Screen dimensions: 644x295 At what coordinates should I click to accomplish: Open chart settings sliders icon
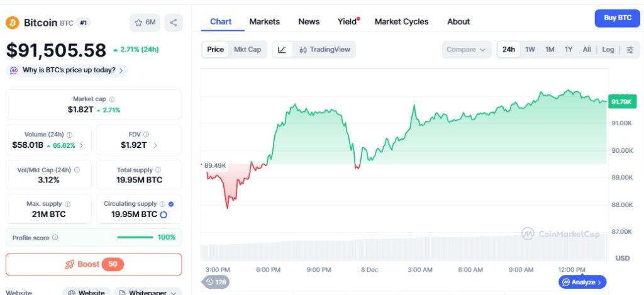[x=630, y=49]
